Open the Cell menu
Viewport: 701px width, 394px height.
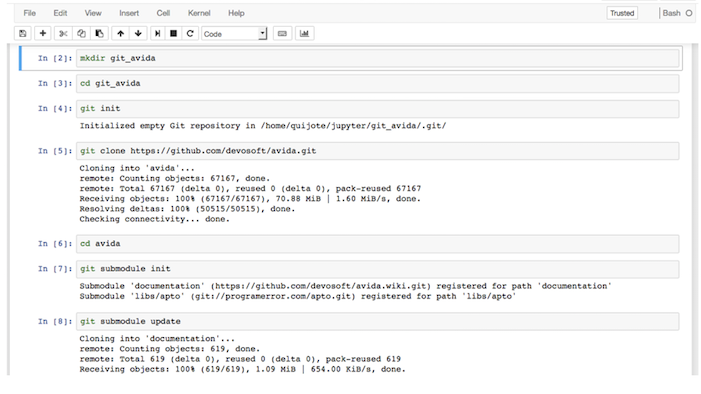point(163,13)
